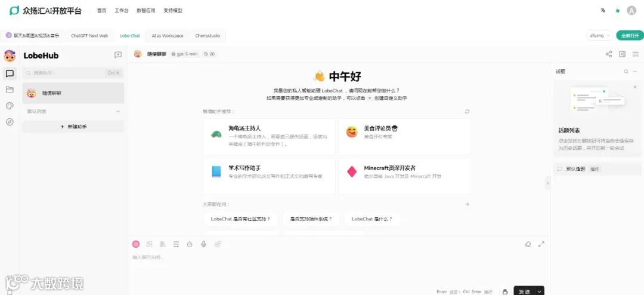Click the 发送 send button
Screen dimensions: 644x295
pyautogui.click(x=525, y=291)
